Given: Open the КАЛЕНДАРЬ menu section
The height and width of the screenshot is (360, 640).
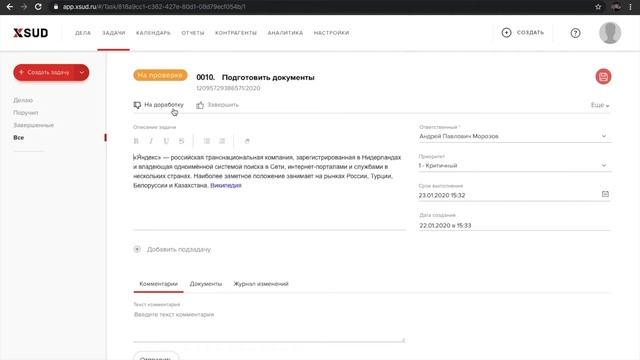Looking at the screenshot, I should (153, 33).
